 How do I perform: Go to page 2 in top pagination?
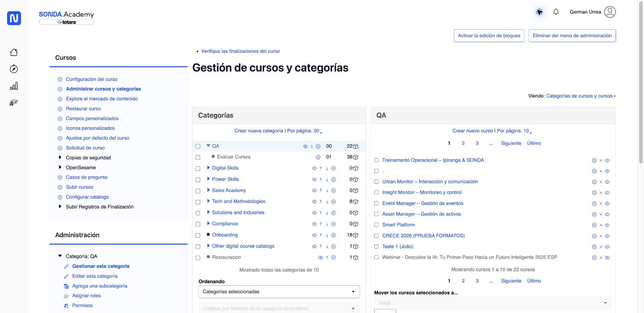click(x=463, y=143)
